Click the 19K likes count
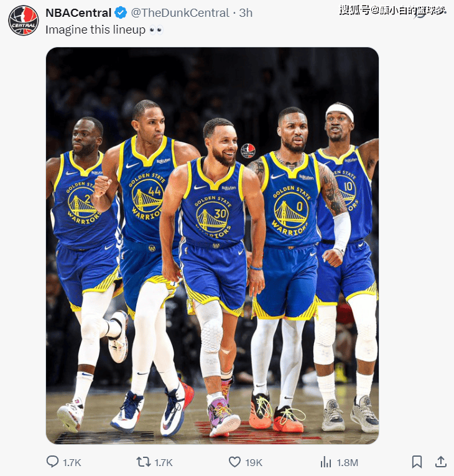This screenshot has width=454, height=476. coord(254,463)
